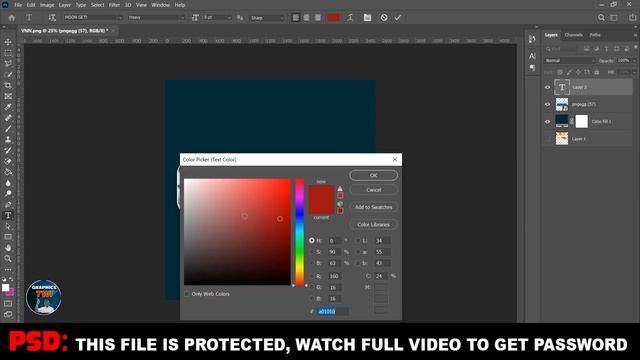Toggle Character and Paragraph panels icon
This screenshot has height=360, width=640.
pyautogui.click(x=367, y=18)
